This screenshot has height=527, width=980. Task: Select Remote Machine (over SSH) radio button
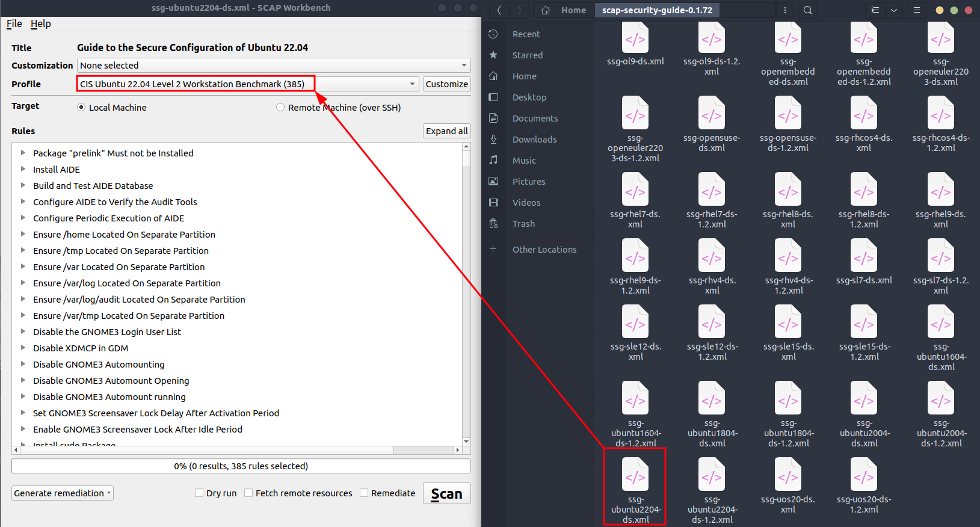[x=280, y=108]
